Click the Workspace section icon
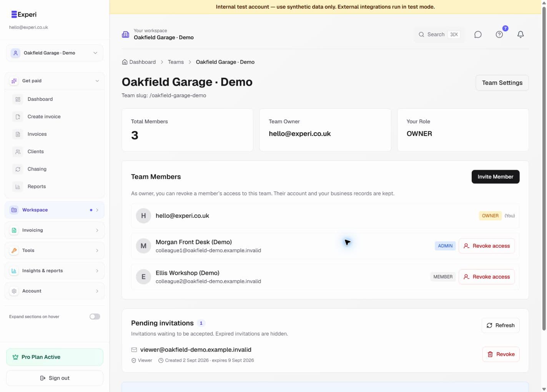This screenshot has height=392, width=547. (14, 210)
